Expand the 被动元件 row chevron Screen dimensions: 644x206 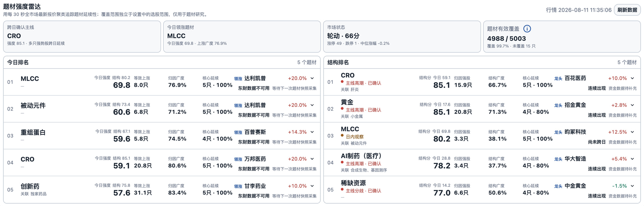(x=312, y=105)
